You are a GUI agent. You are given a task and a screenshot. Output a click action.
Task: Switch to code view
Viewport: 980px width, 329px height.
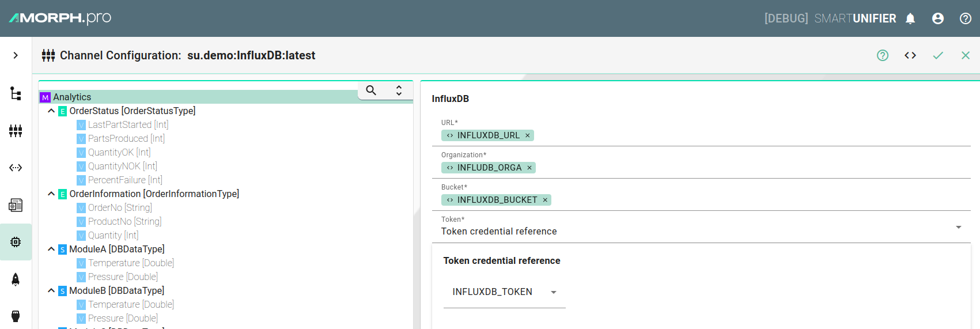coord(910,55)
